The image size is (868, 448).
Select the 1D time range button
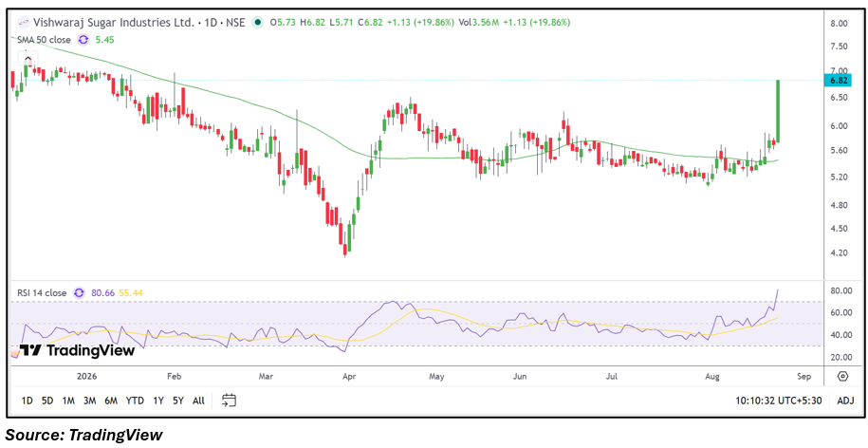(27, 401)
